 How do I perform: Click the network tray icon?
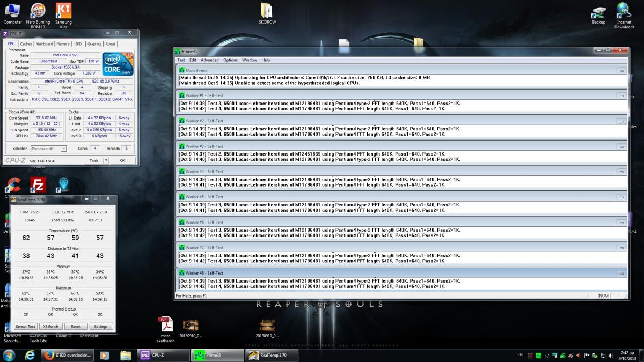[604, 355]
